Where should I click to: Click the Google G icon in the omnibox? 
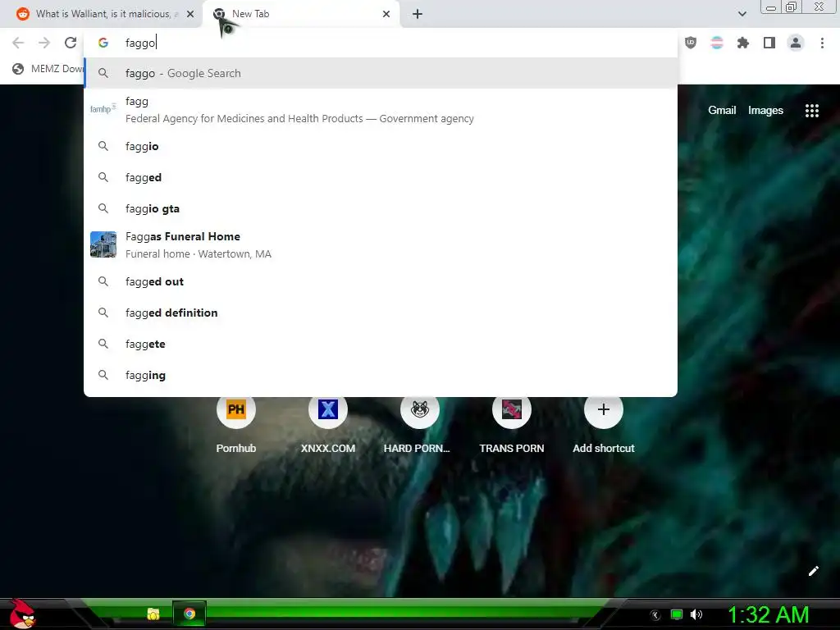point(103,43)
